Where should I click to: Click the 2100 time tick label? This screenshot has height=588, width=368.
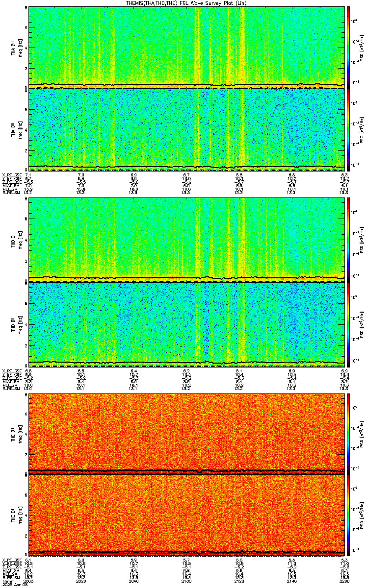coord(186,581)
